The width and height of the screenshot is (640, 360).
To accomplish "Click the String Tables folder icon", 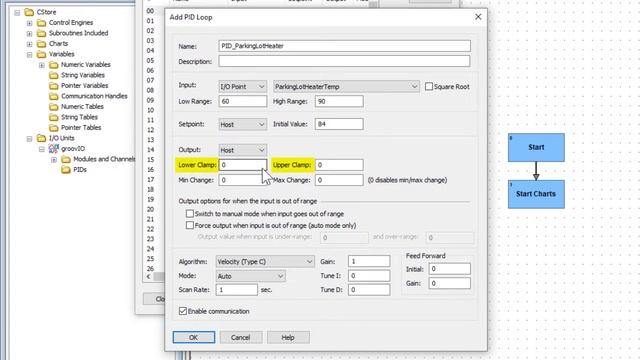I will (53, 118).
